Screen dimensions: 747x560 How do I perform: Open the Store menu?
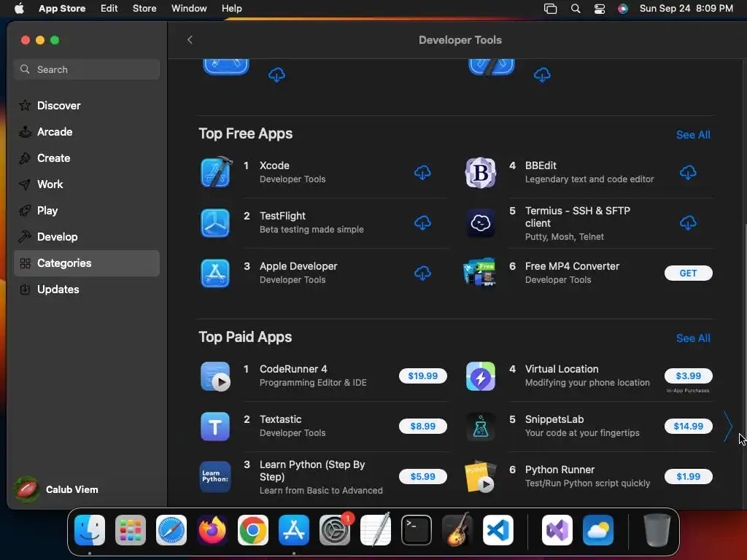pyautogui.click(x=144, y=9)
